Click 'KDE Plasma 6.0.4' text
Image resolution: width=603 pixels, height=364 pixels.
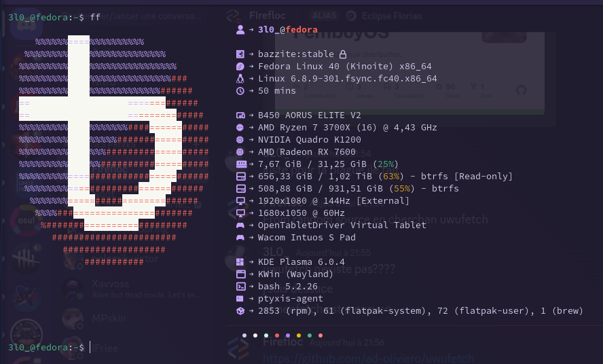[x=301, y=262]
